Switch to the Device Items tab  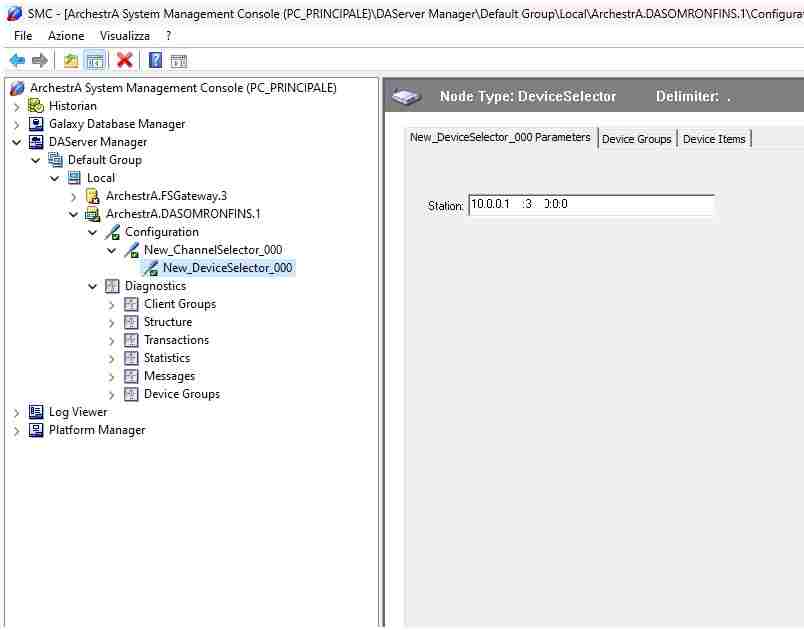pyautogui.click(x=714, y=139)
